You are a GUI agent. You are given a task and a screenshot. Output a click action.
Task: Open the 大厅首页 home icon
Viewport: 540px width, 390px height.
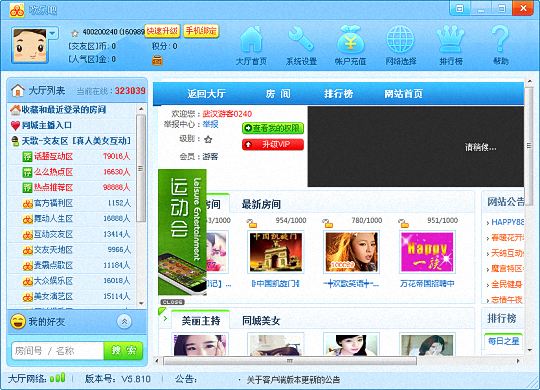[x=251, y=45]
